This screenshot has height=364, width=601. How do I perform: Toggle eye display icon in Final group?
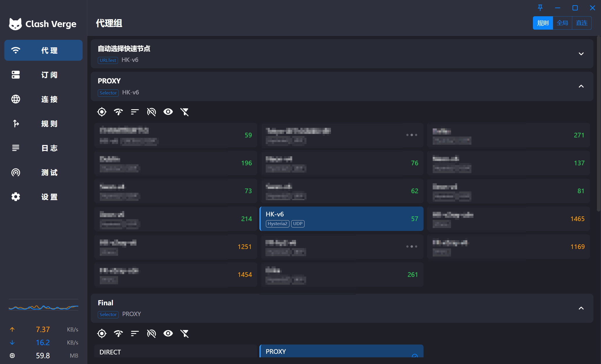pyautogui.click(x=168, y=333)
